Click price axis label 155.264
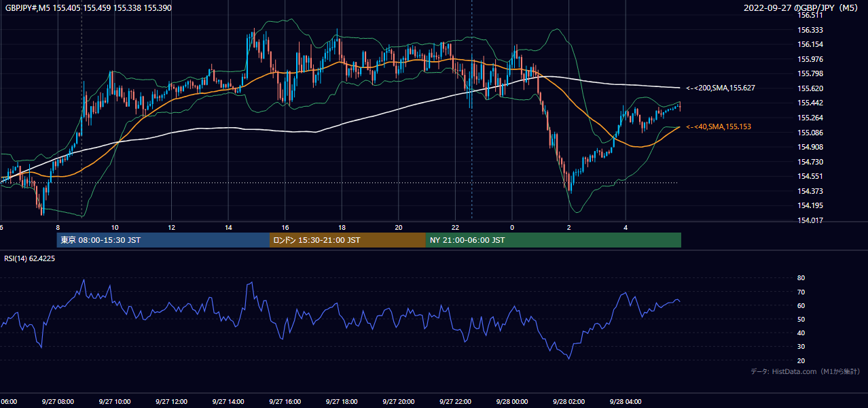The width and height of the screenshot is (868, 408). point(810,118)
